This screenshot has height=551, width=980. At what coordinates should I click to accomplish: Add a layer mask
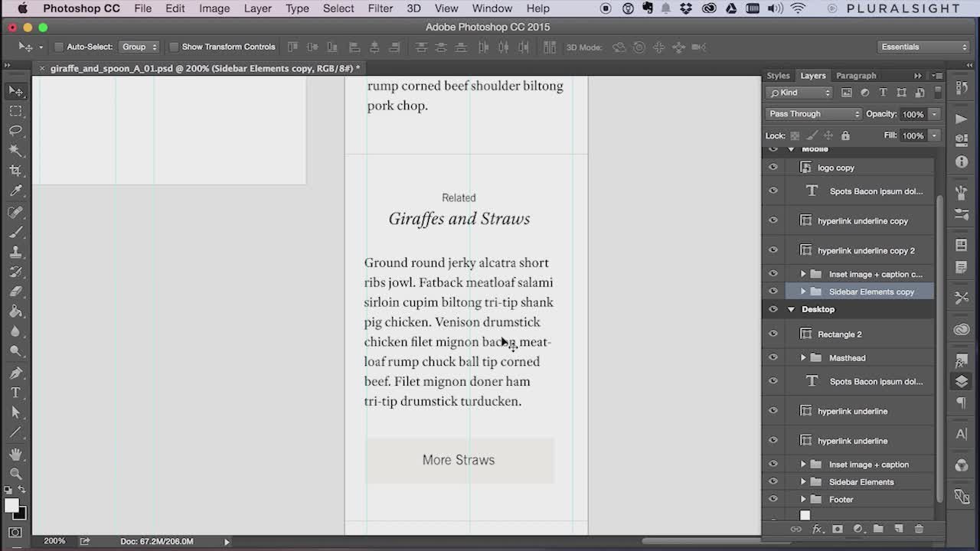coord(838,529)
